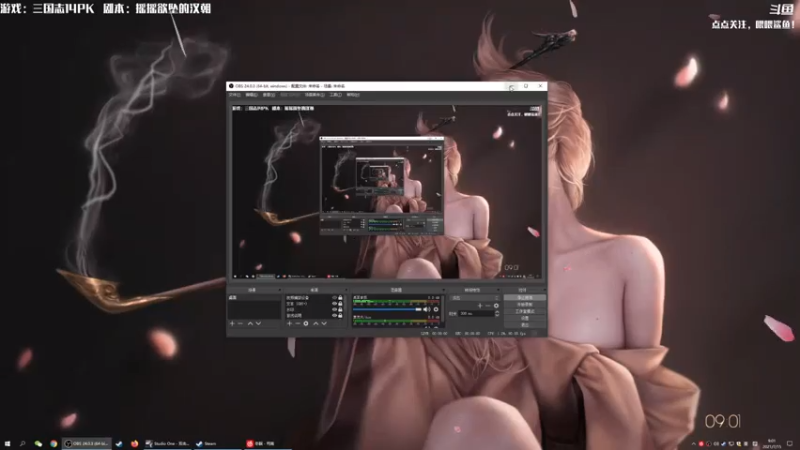Open Chrome from the taskbar
The height and width of the screenshot is (450, 800).
coord(54,443)
